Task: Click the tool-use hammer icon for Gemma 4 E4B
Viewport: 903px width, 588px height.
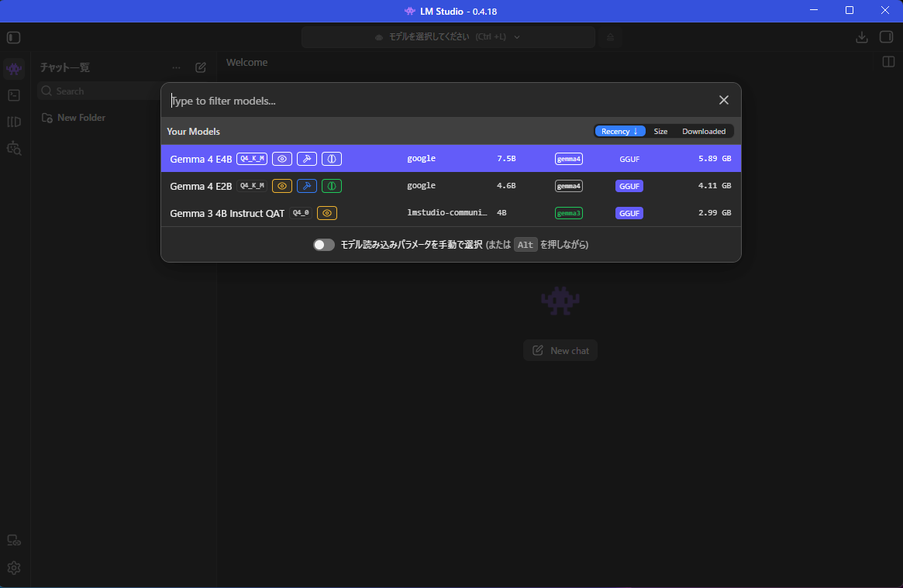Action: point(307,159)
